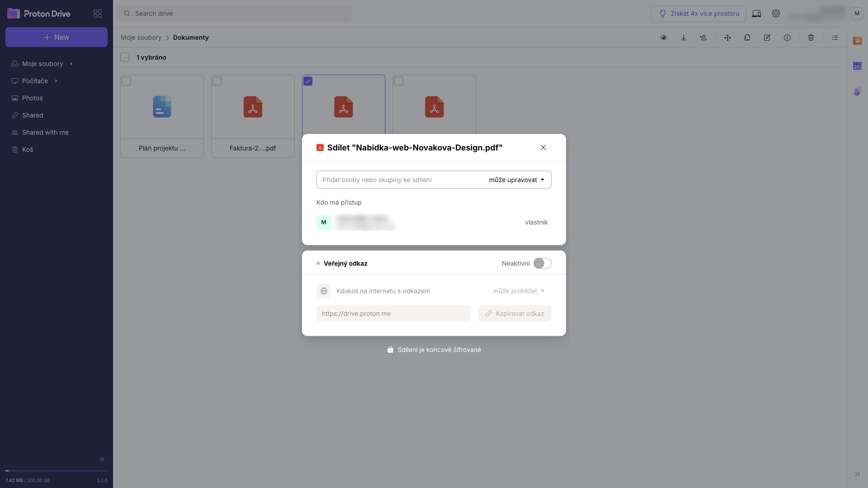The width and height of the screenshot is (868, 488).
Task: Tick checkbox on Faktura-2 pdf file
Action: (x=217, y=81)
